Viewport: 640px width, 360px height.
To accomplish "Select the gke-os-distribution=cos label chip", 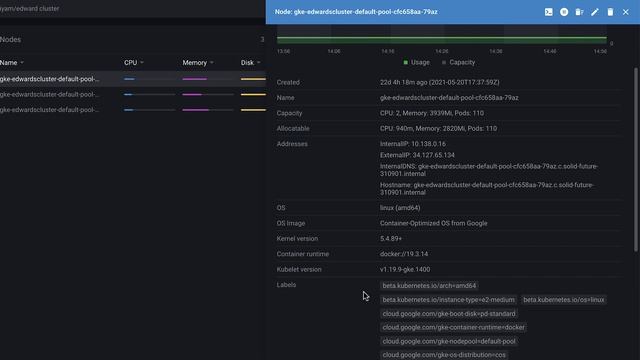I will (444, 355).
